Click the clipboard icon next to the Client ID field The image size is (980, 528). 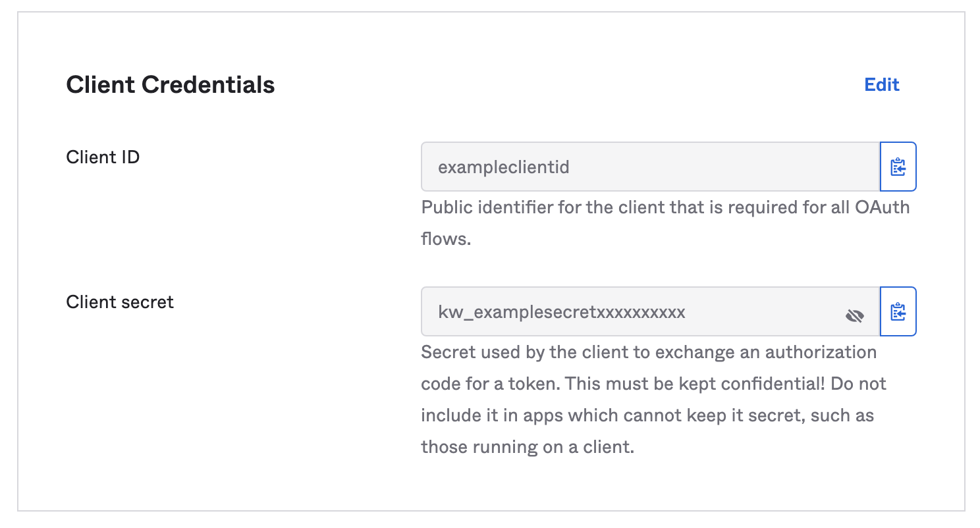(x=898, y=167)
